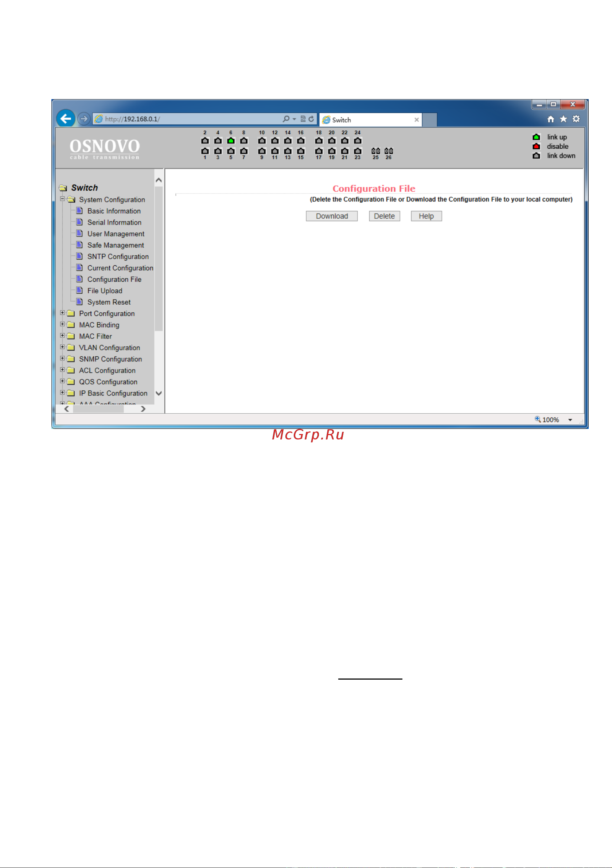Click sidebar scroll right arrow

tap(143, 408)
